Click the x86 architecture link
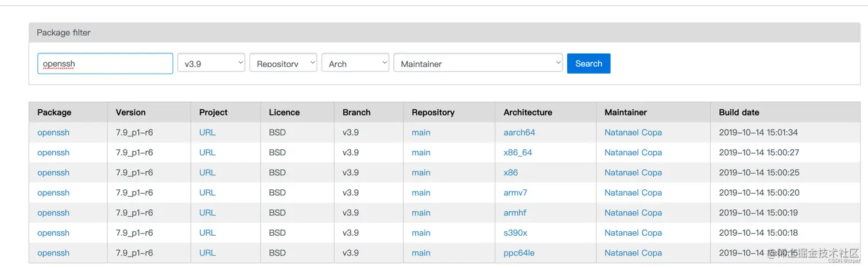This screenshot has width=868, height=268. point(510,173)
